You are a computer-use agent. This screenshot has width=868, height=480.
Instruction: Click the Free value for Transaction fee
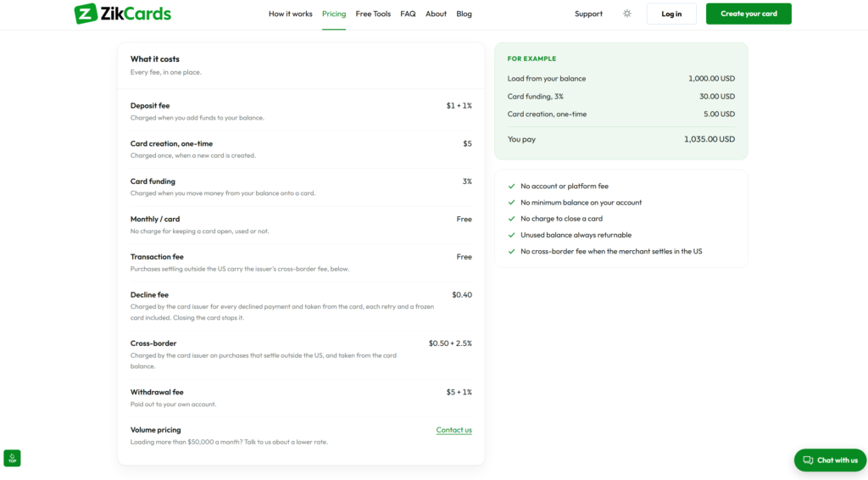(x=464, y=256)
